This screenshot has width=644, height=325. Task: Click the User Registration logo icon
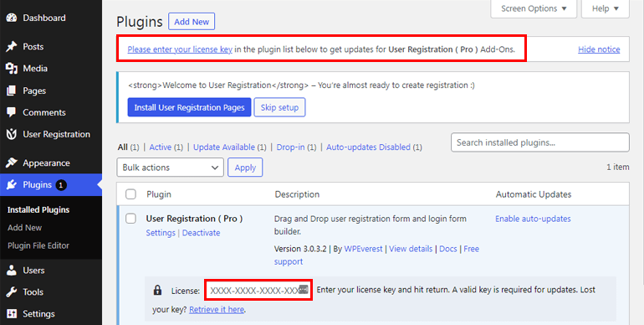coord(12,135)
